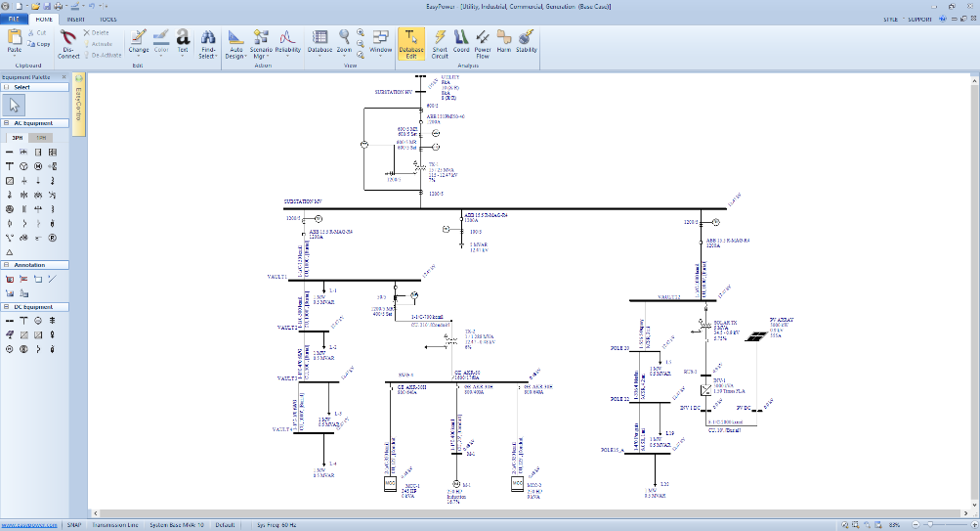Open the Zoom magnifier dropdown
The height and width of the screenshot is (531, 980).
[344, 41]
